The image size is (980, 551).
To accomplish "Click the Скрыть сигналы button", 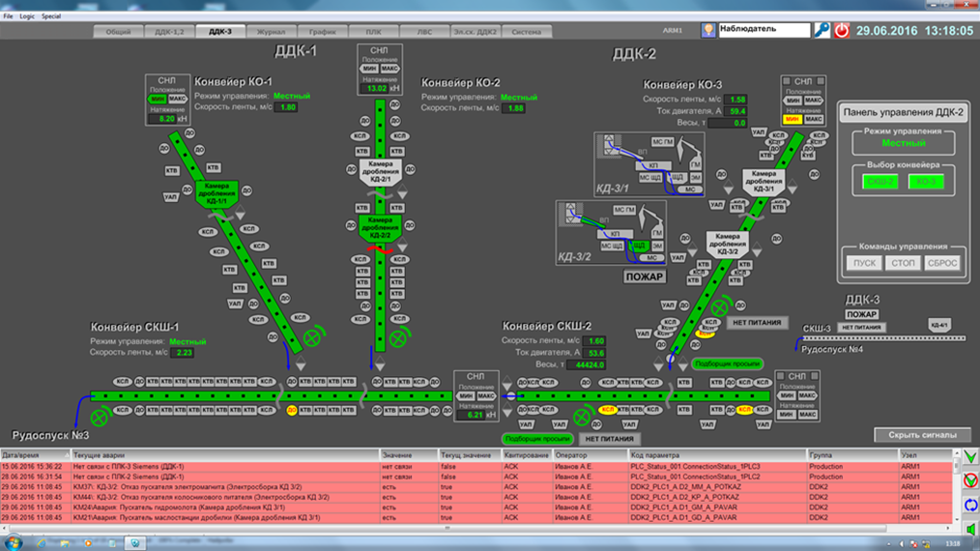I will click(x=922, y=435).
